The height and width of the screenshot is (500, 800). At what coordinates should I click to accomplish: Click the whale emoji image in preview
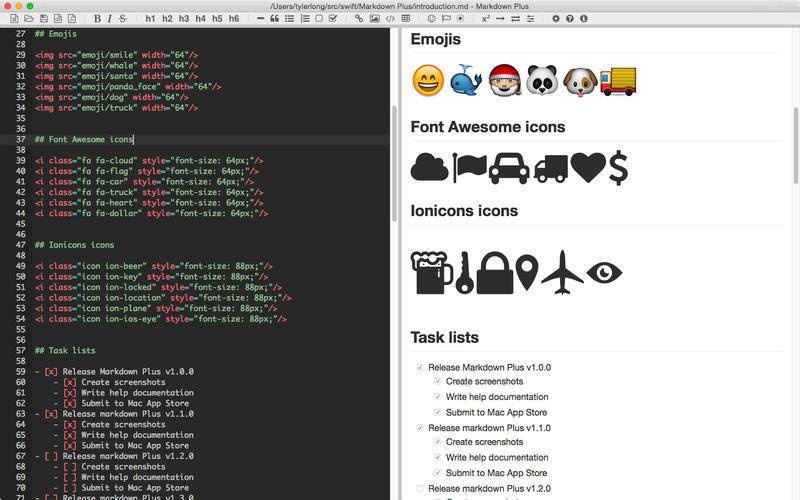(x=466, y=80)
